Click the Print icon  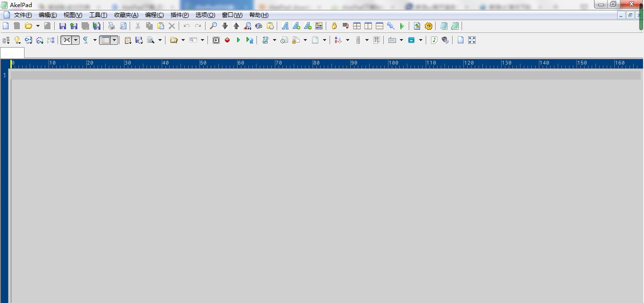pyautogui.click(x=112, y=26)
